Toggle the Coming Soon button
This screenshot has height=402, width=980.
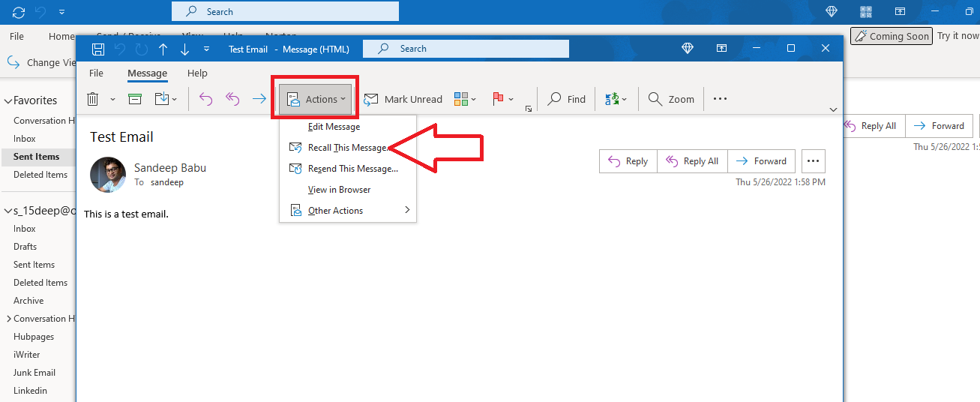point(892,36)
